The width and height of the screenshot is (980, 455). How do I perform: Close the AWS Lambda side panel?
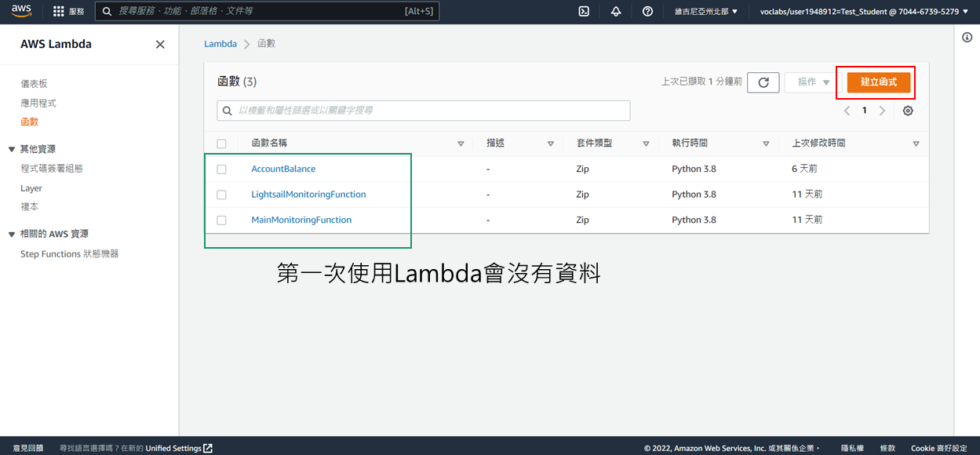pos(160,45)
